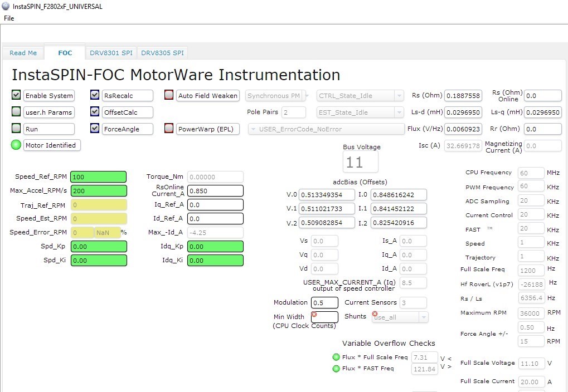Click the Flux (V/Hz) value field

463,129
